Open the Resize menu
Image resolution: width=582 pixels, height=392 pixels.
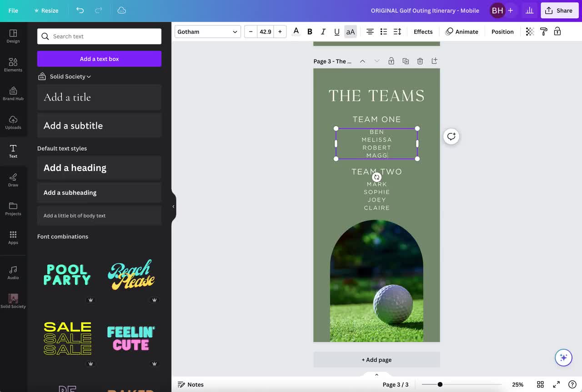tap(46, 10)
